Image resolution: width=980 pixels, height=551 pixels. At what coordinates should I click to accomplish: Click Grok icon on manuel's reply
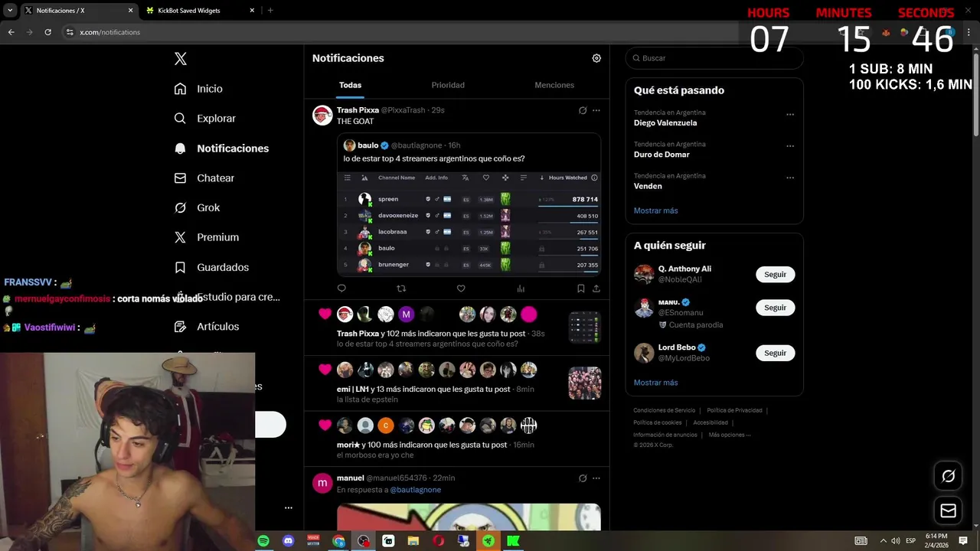click(583, 478)
